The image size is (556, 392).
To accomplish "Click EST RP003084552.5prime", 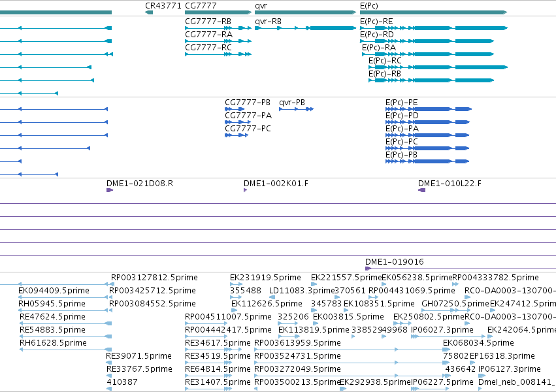I will [x=152, y=304].
